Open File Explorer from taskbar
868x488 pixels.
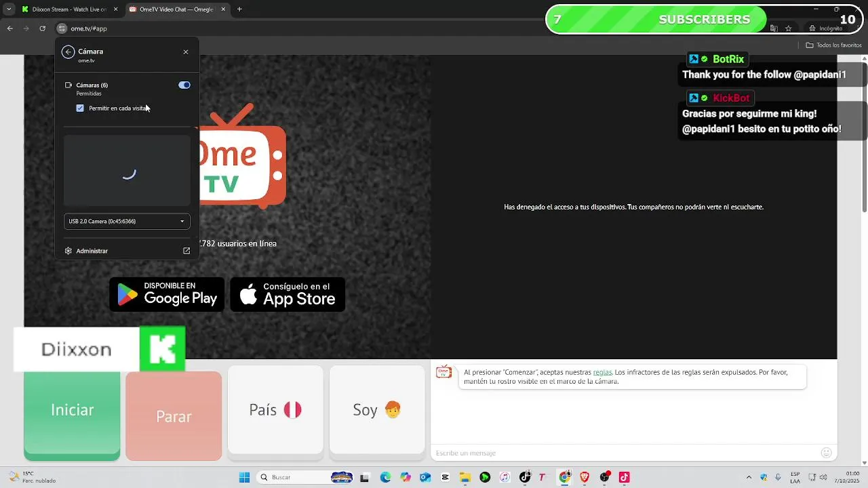(x=465, y=478)
